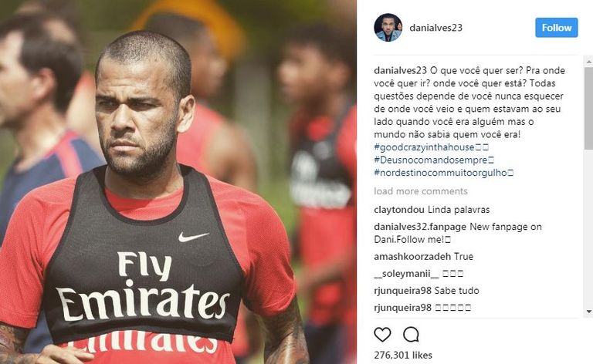Visit claytondou commenter profile
This screenshot has height=364, width=593.
click(399, 210)
